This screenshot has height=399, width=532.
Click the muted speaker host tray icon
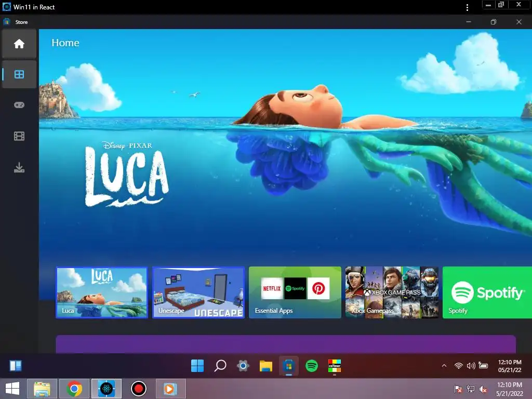483,389
